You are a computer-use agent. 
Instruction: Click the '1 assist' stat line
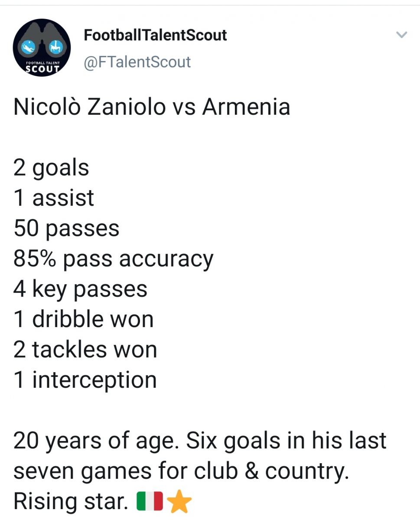click(x=54, y=198)
